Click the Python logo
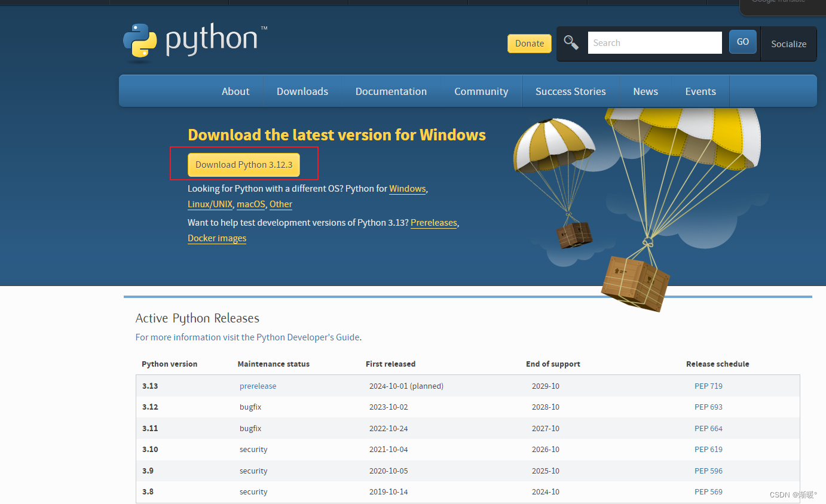 pyautogui.click(x=195, y=43)
